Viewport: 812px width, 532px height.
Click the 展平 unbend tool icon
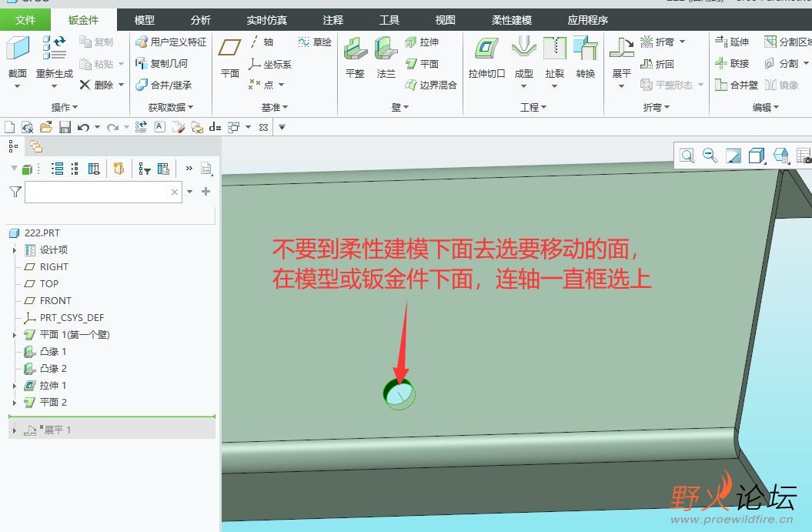coord(621,49)
